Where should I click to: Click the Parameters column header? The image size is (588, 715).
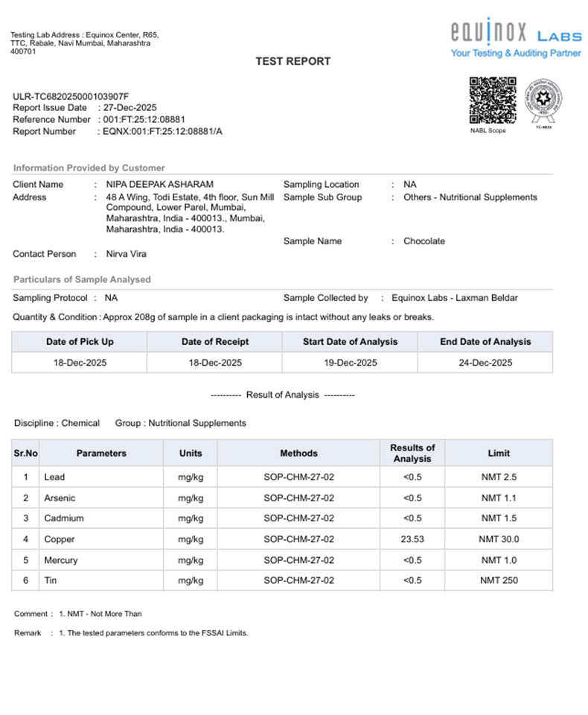pyautogui.click(x=101, y=453)
